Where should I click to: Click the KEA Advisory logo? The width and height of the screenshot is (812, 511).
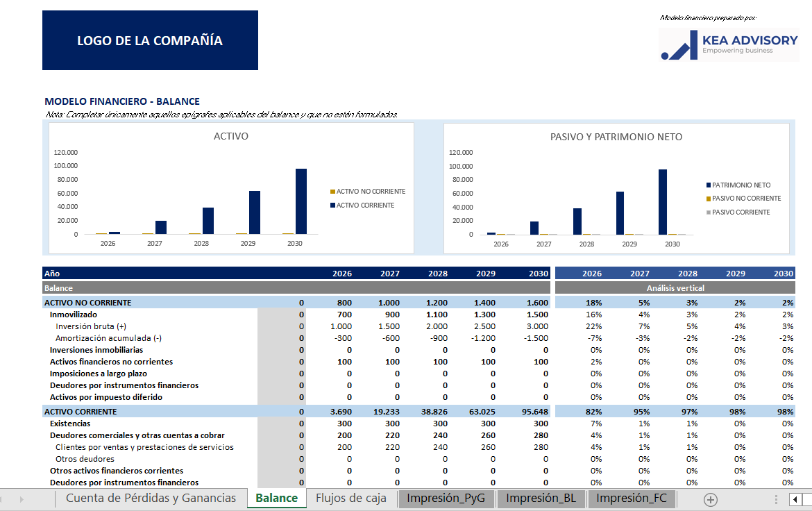pos(729,45)
